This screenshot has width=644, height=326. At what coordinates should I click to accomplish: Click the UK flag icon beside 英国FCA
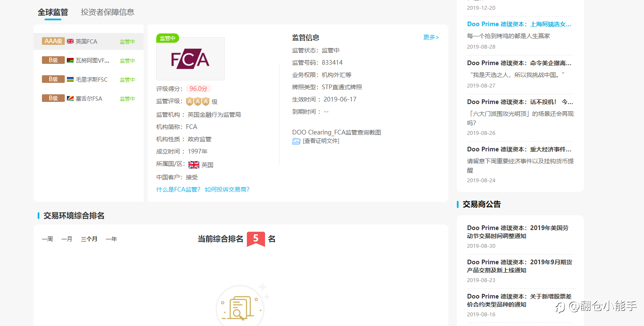(x=70, y=41)
